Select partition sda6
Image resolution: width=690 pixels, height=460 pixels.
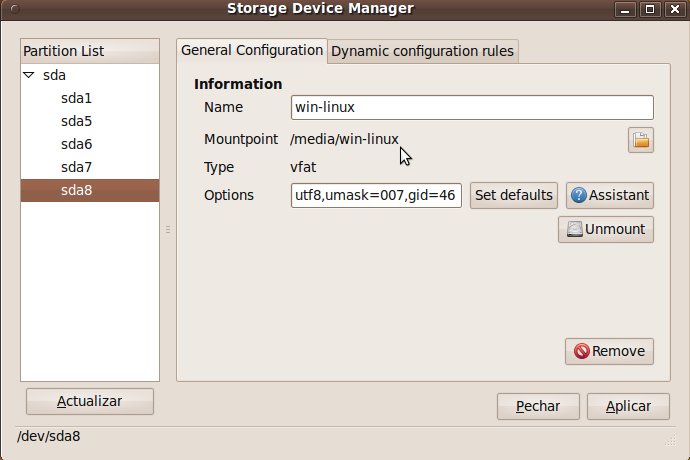click(77, 144)
